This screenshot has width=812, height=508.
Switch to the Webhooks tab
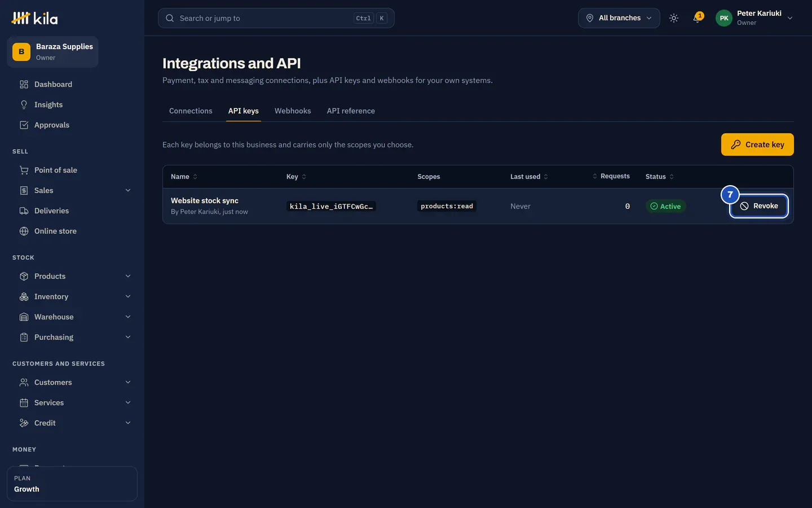pos(293,111)
